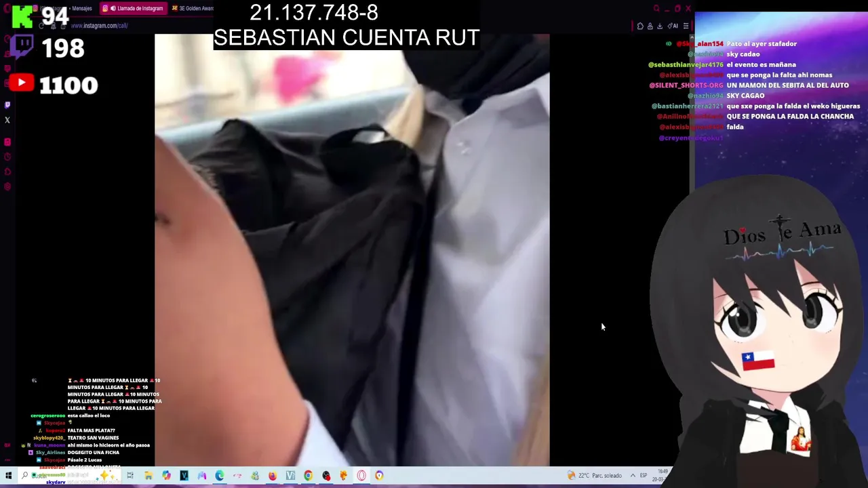This screenshot has height=488, width=868.
Task: Expand the system tray hidden icons chevron
Action: pyautogui.click(x=633, y=475)
